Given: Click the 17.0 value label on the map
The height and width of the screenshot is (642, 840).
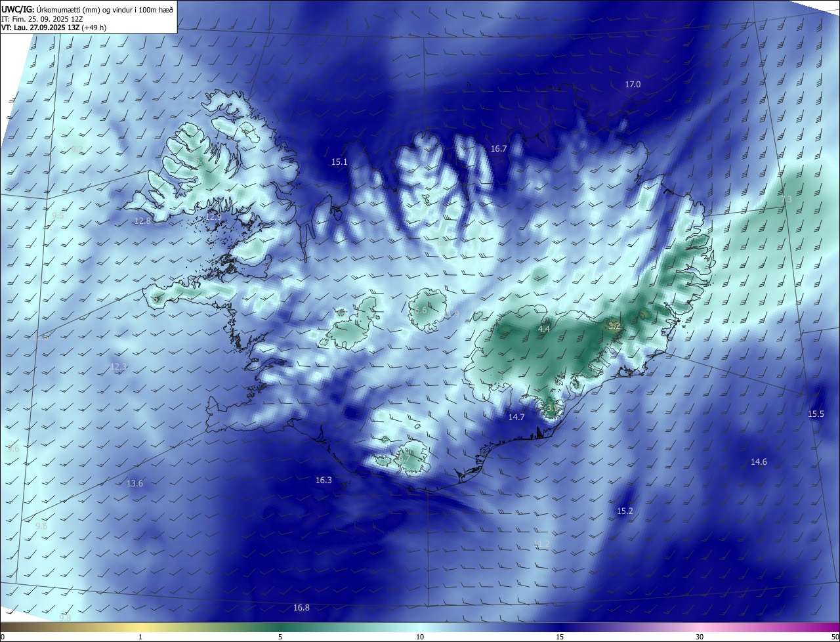Looking at the screenshot, I should (x=633, y=84).
